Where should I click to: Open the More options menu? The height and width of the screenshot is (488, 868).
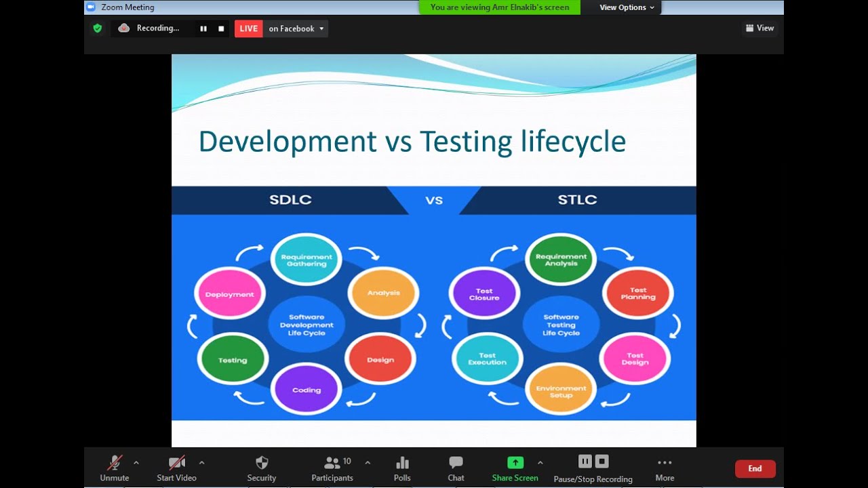tap(665, 468)
